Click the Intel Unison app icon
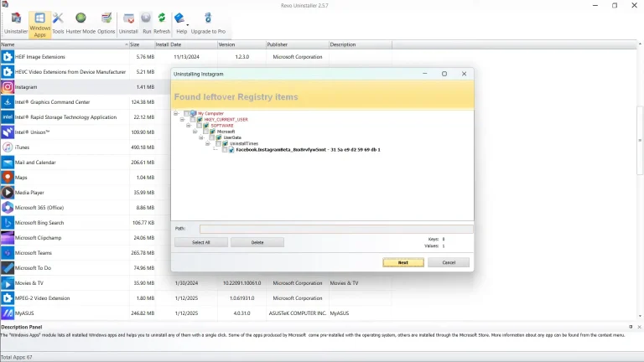The width and height of the screenshot is (644, 362). [x=8, y=132]
